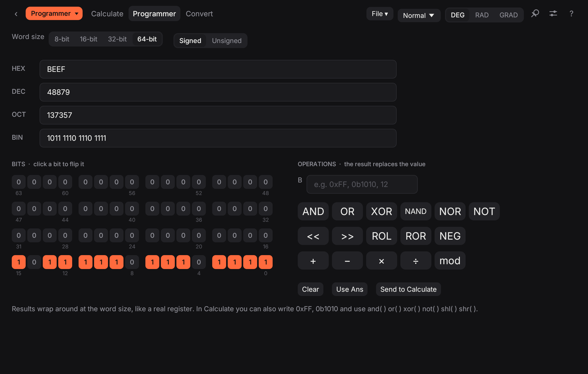
Task: Apply the NOT operation
Action: click(x=484, y=212)
